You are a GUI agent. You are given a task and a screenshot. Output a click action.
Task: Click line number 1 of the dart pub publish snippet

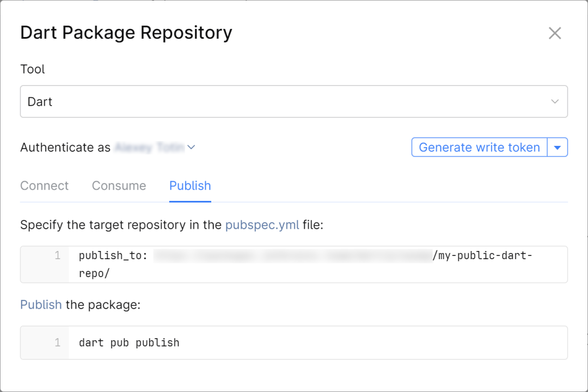click(x=57, y=342)
